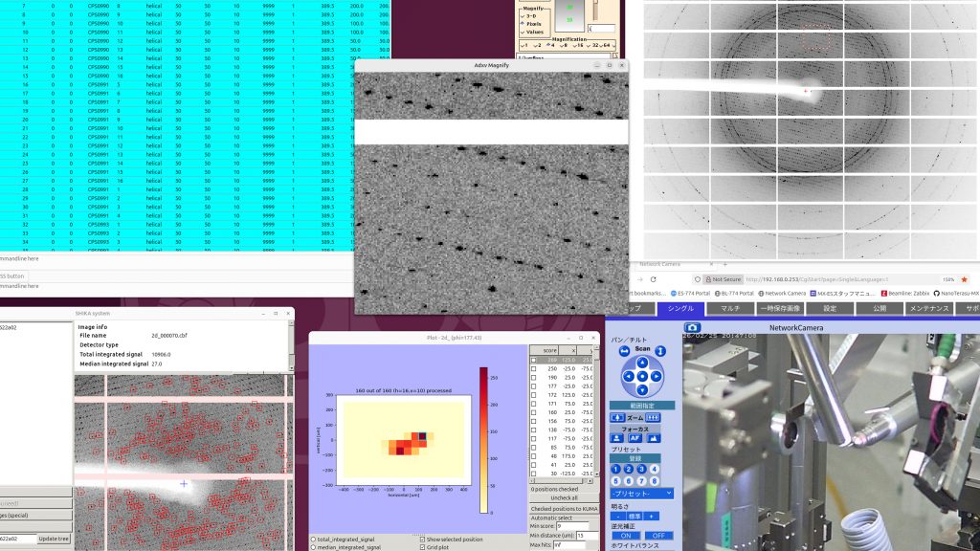The width and height of the screenshot is (980, 551).
Task: Click the pan right arrow button
Action: click(x=655, y=376)
